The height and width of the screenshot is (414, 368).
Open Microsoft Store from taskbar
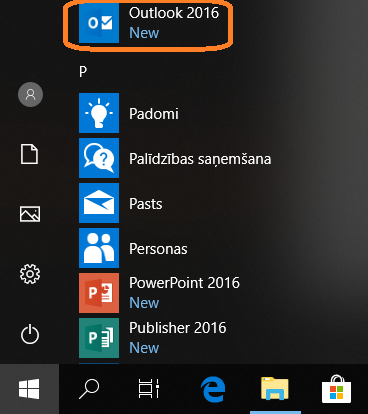337,389
